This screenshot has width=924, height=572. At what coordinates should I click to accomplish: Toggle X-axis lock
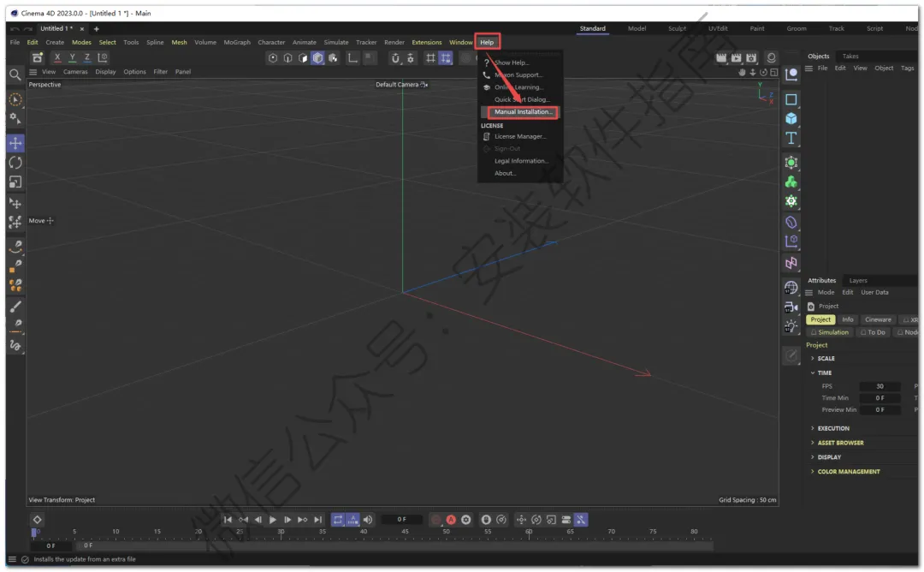click(57, 57)
